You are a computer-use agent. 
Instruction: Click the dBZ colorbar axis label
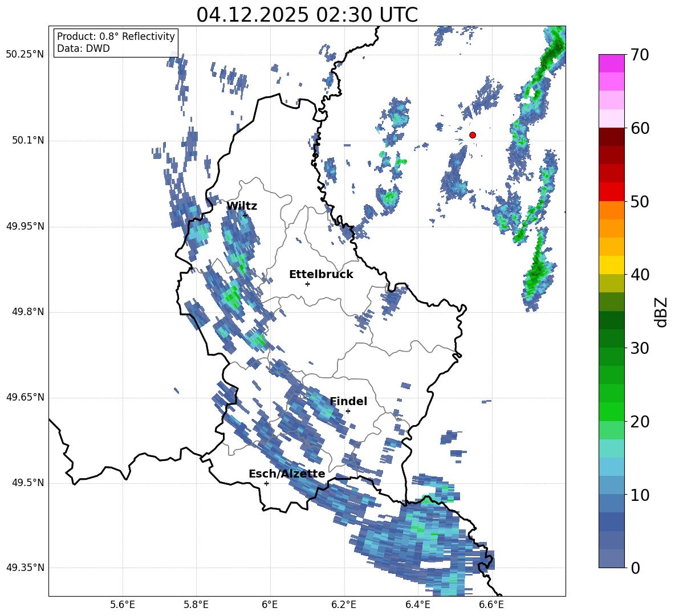point(662,312)
